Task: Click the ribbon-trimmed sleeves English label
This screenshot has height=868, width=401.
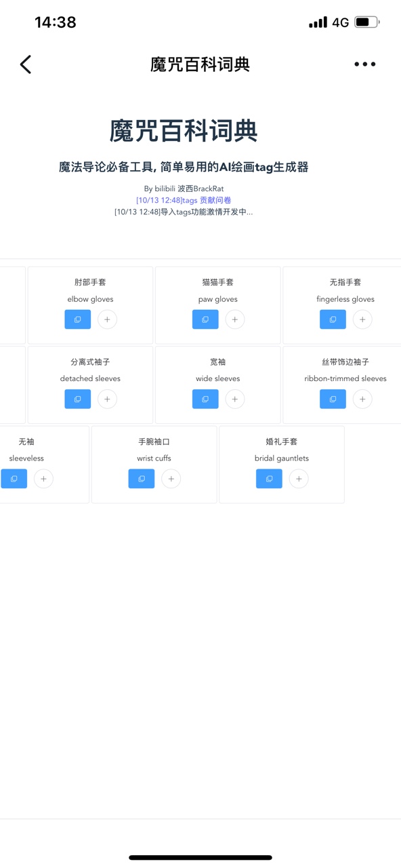Action: pyautogui.click(x=345, y=378)
